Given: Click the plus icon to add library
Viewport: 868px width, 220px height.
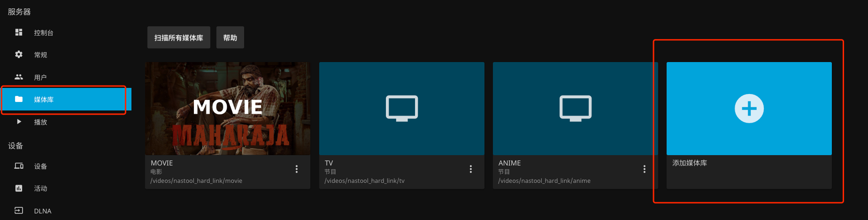Looking at the screenshot, I should click(749, 109).
